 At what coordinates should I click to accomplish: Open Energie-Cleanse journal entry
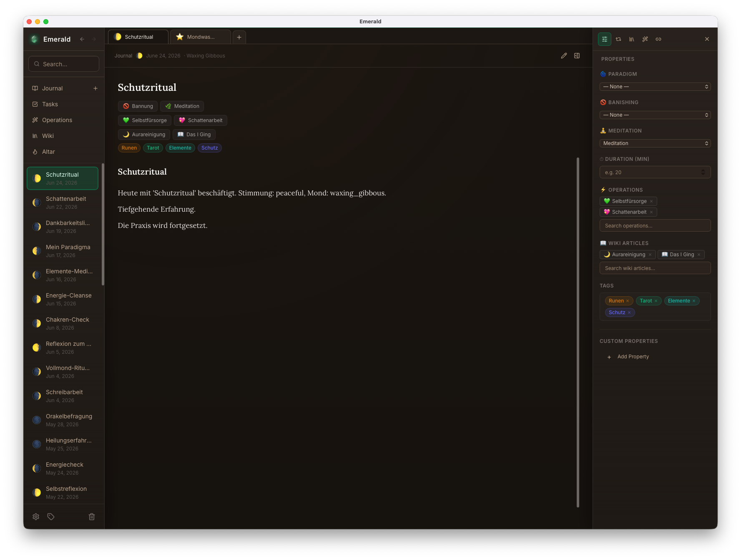(x=63, y=299)
